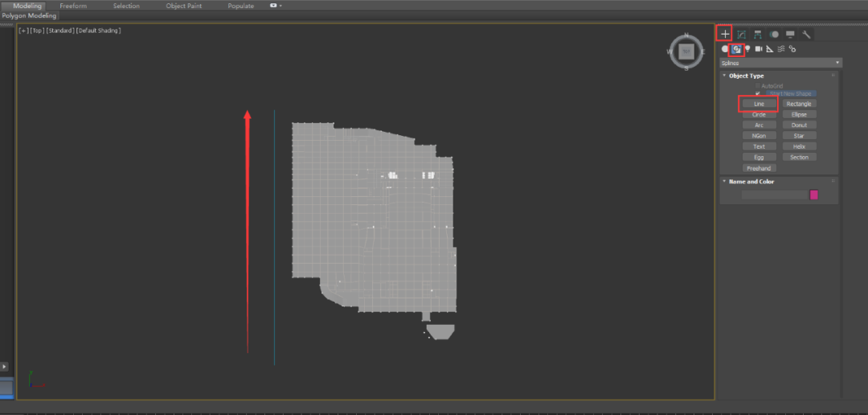Screen dimensions: 868x415
Task: Collapse the Name and Color rollout
Action: point(724,181)
